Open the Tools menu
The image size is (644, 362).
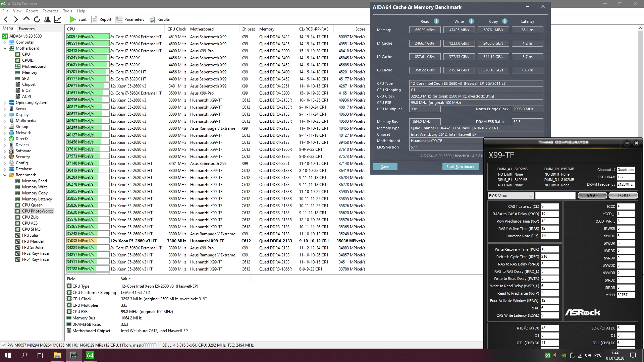coord(67,11)
